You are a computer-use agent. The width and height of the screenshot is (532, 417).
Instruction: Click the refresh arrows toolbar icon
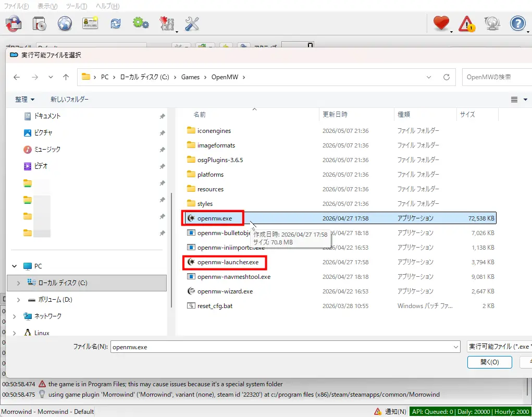pyautogui.click(x=115, y=24)
